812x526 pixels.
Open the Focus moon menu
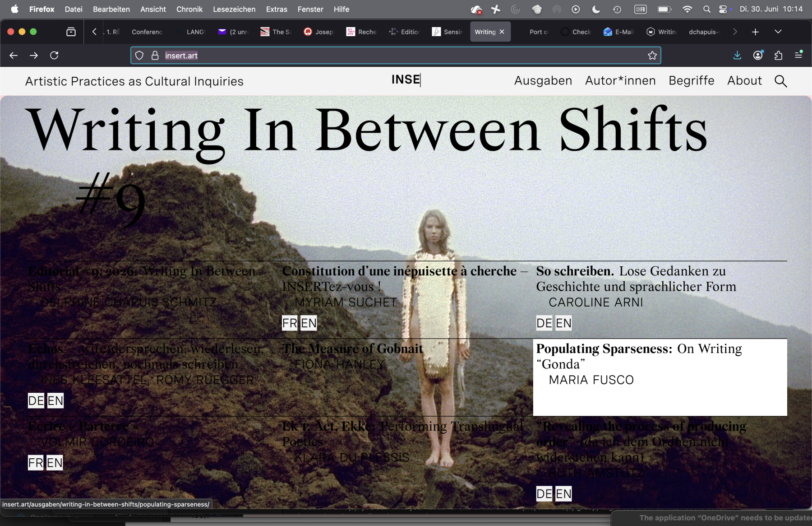coord(596,9)
